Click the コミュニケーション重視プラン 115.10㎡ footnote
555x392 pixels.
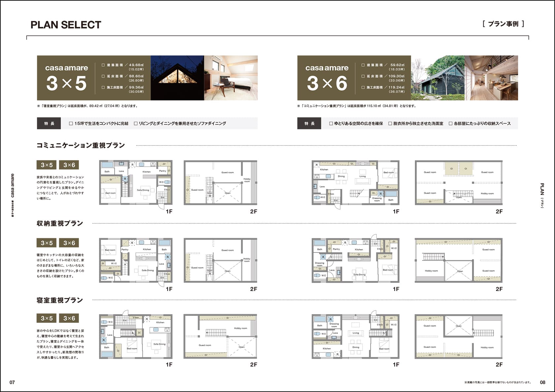[356, 106]
